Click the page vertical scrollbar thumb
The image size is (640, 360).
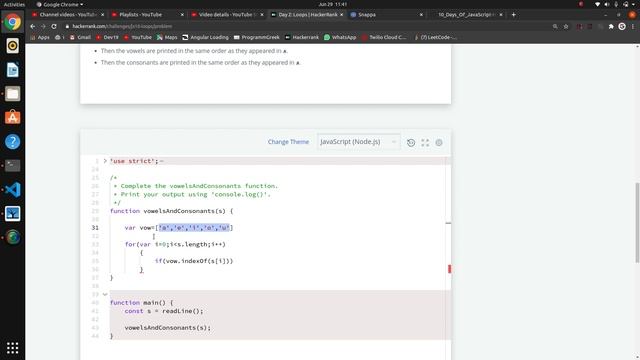click(x=637, y=223)
